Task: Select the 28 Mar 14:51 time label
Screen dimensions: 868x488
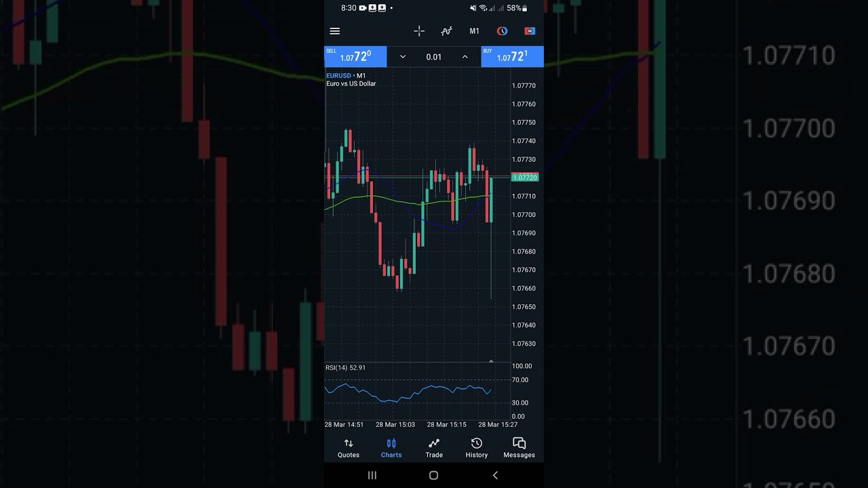Action: (x=344, y=425)
